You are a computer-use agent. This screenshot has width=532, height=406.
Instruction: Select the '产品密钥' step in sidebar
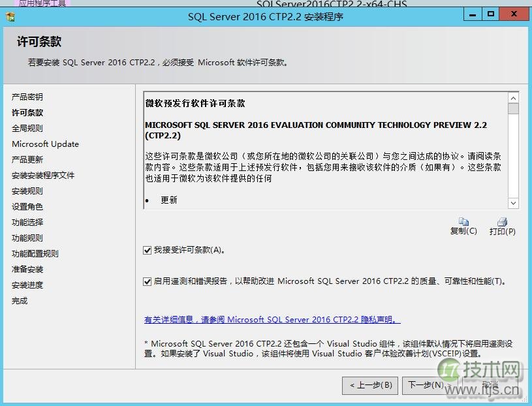pyautogui.click(x=27, y=97)
